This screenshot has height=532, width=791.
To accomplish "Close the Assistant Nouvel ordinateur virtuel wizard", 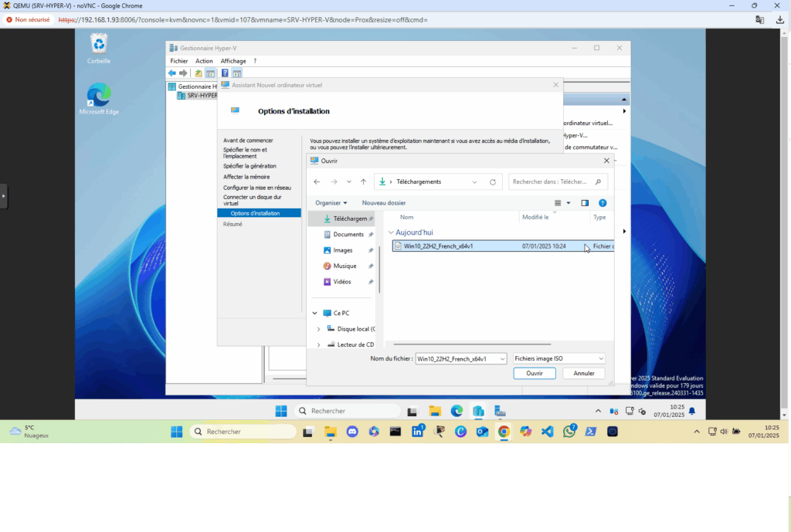I will point(556,85).
